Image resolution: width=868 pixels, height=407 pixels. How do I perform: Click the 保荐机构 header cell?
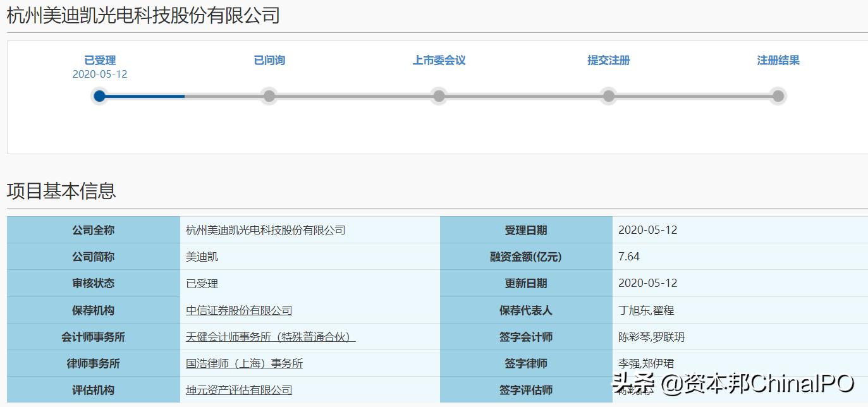coord(94,310)
